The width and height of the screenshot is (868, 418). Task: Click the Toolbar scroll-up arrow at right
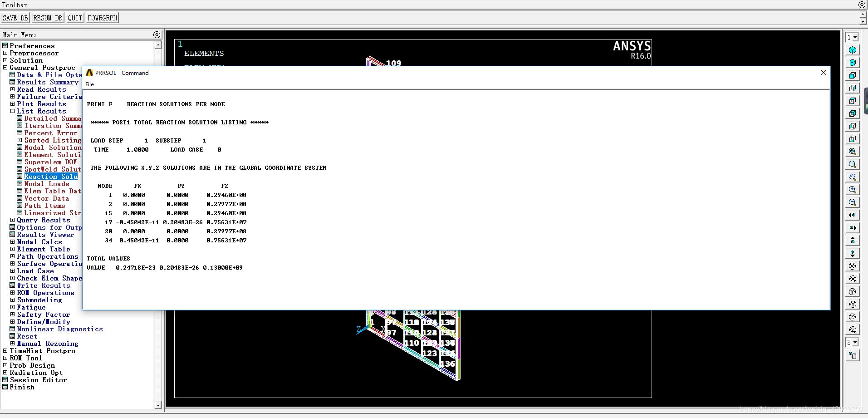(863, 15)
